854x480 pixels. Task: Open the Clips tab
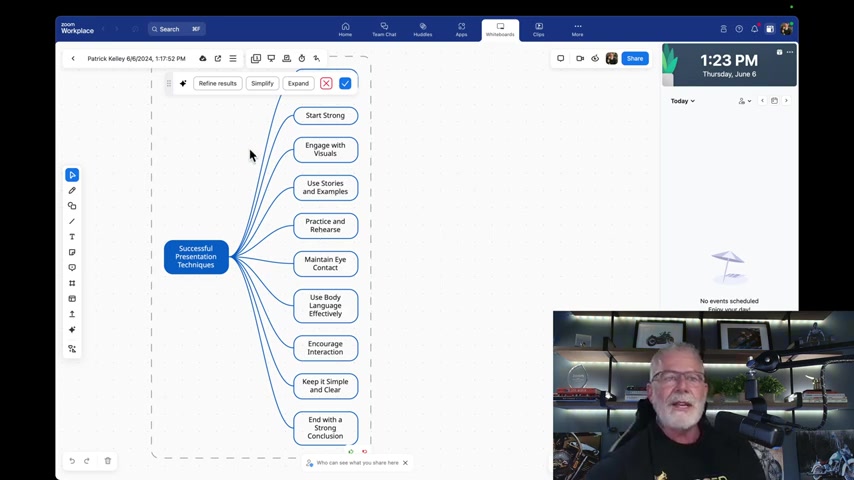pyautogui.click(x=539, y=29)
